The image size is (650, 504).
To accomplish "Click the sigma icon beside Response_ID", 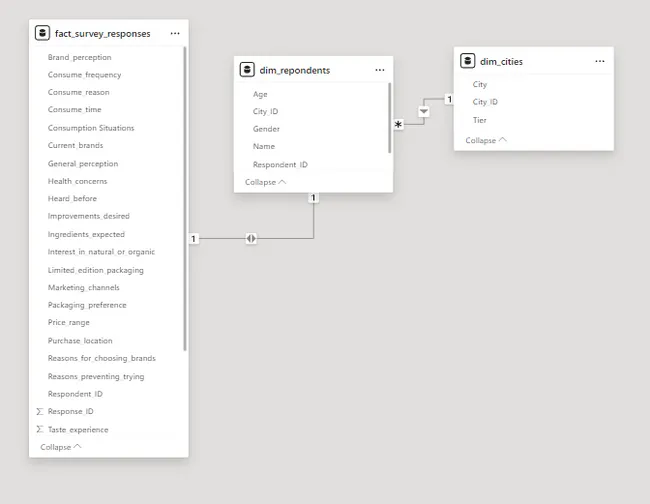I will pyautogui.click(x=39, y=411).
